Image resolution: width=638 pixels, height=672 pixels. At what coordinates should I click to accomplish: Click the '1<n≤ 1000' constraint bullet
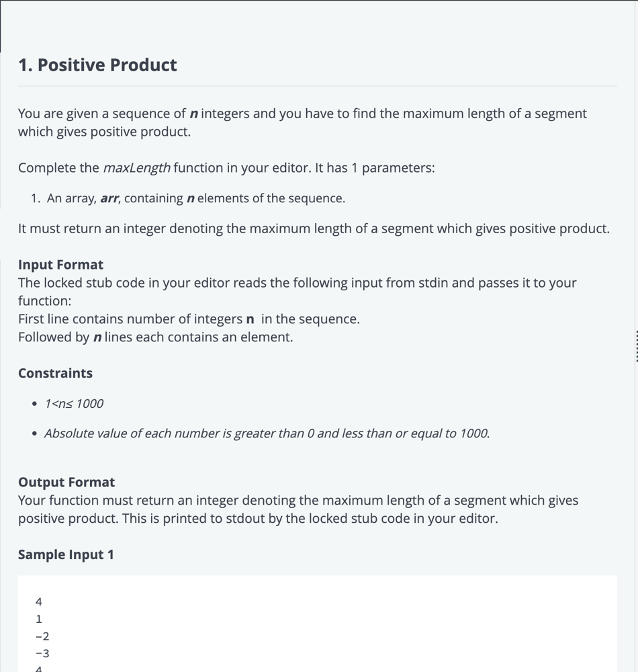tap(74, 404)
